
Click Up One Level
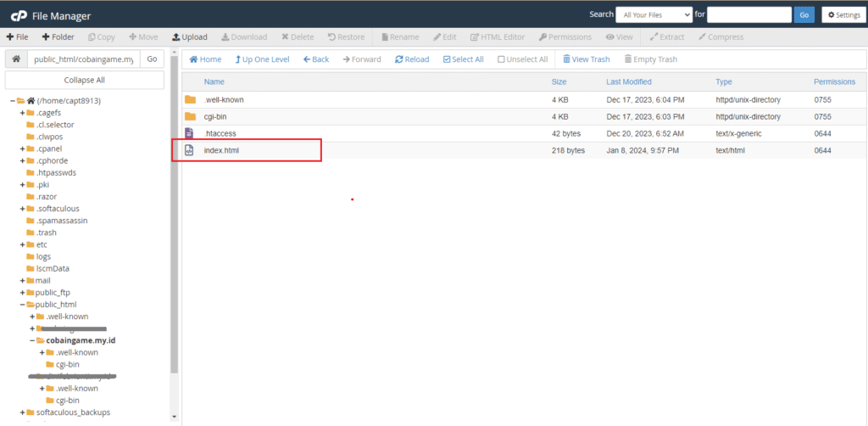pos(263,59)
